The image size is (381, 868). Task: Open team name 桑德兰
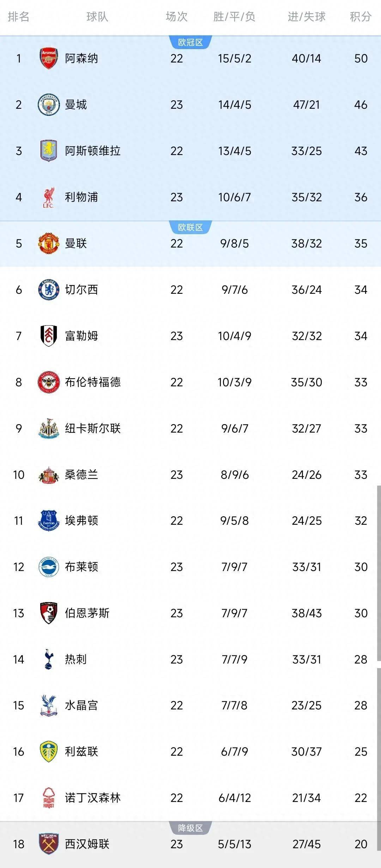click(81, 475)
